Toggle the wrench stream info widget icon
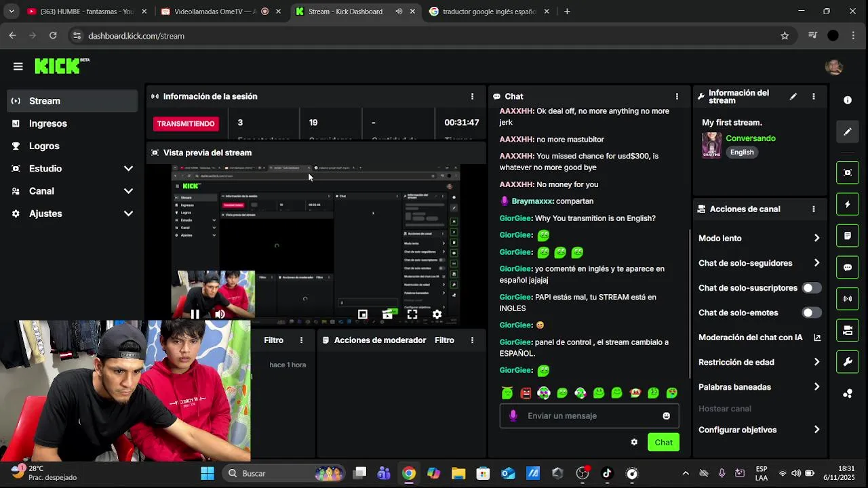Screen dimensions: 868x488 click(x=848, y=362)
